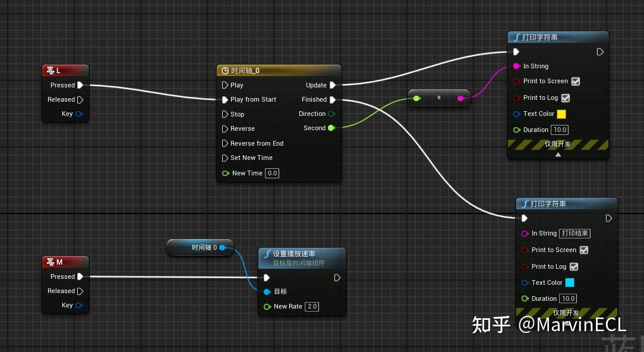Screen dimensions: 644x352
Task: Uncheck Print to Log on top 打印字符串 node
Action: click(565, 98)
